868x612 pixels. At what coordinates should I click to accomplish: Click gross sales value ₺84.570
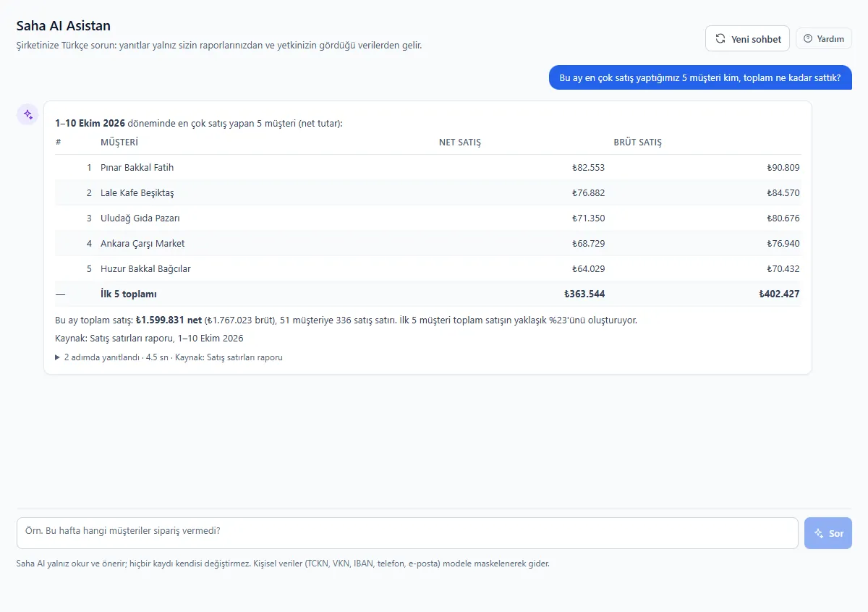(x=783, y=193)
